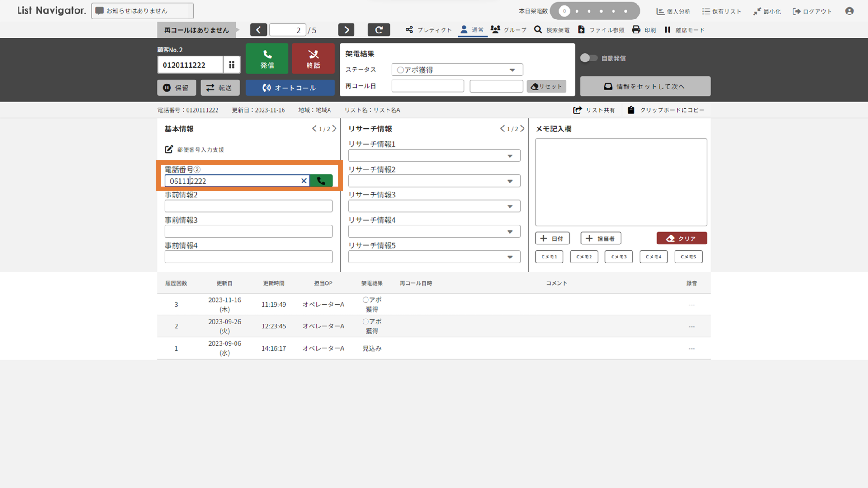Image resolution: width=868 pixels, height=488 pixels.
Task: Open 郵便番号入力支援 edit icon
Action: pyautogui.click(x=169, y=150)
